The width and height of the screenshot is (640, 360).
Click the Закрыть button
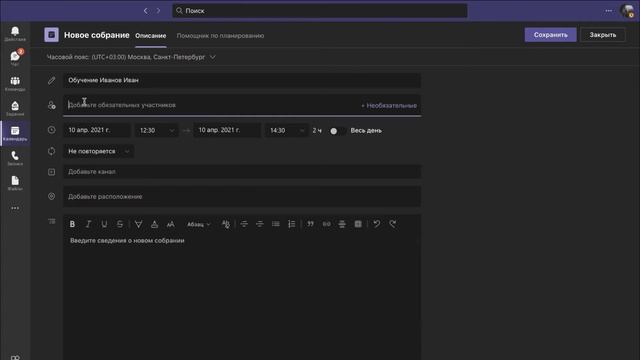(603, 35)
